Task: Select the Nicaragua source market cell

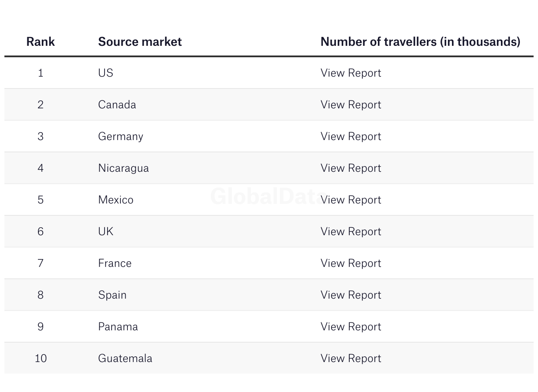Action: click(x=123, y=168)
